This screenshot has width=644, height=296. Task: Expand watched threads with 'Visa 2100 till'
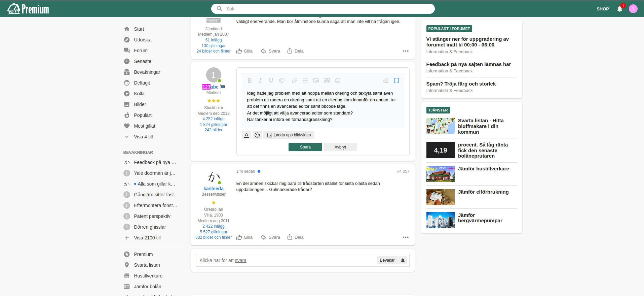(x=147, y=238)
